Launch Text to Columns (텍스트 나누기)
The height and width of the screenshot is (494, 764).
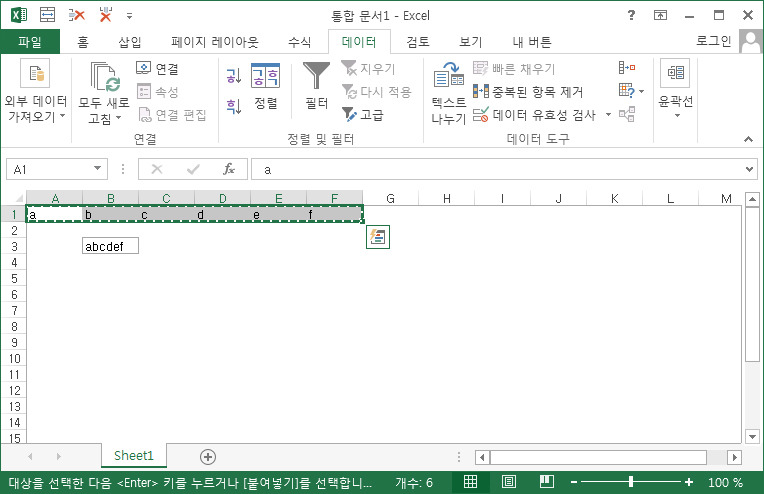pyautogui.click(x=449, y=93)
